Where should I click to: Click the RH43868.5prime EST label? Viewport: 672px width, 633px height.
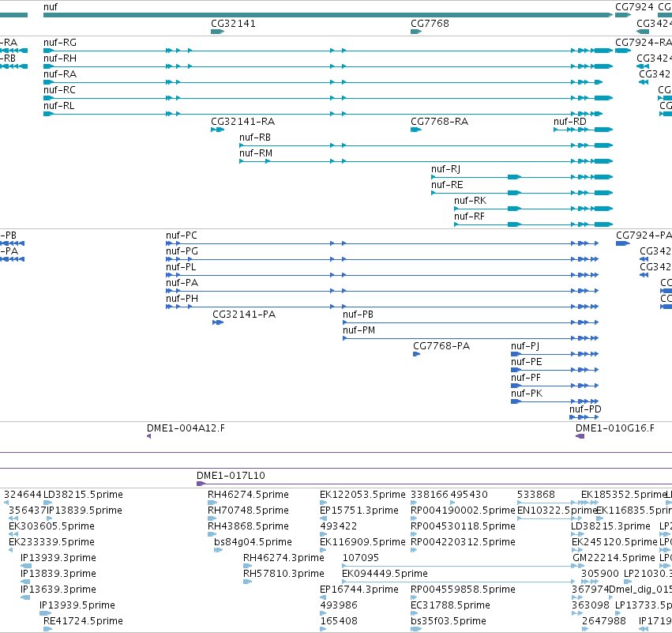(248, 526)
